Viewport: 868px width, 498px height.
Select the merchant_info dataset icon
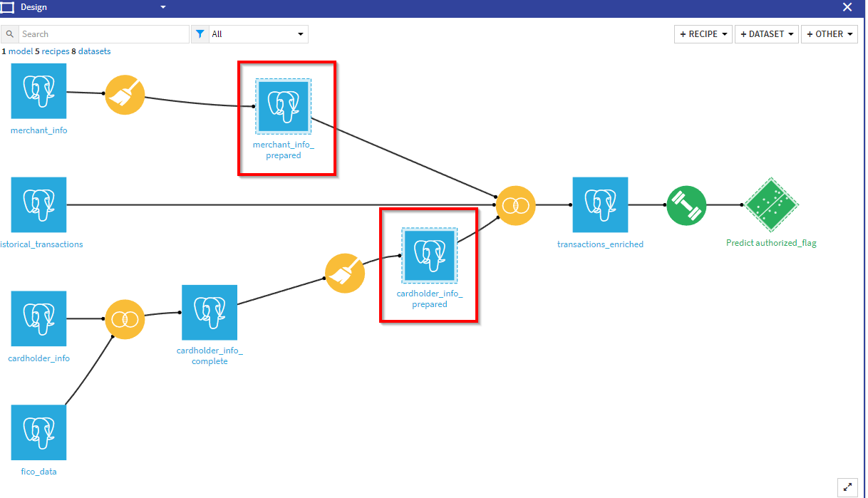(x=38, y=91)
